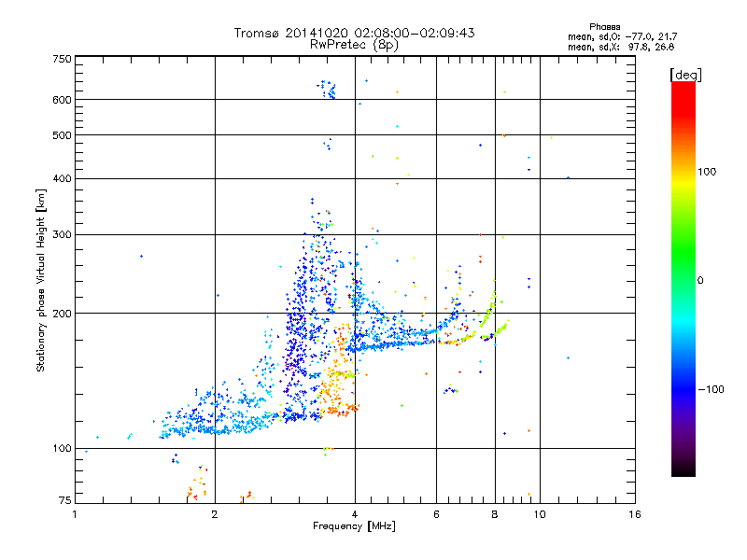Click the y-axis tick label '400'
747x560 pixels.
(62, 179)
